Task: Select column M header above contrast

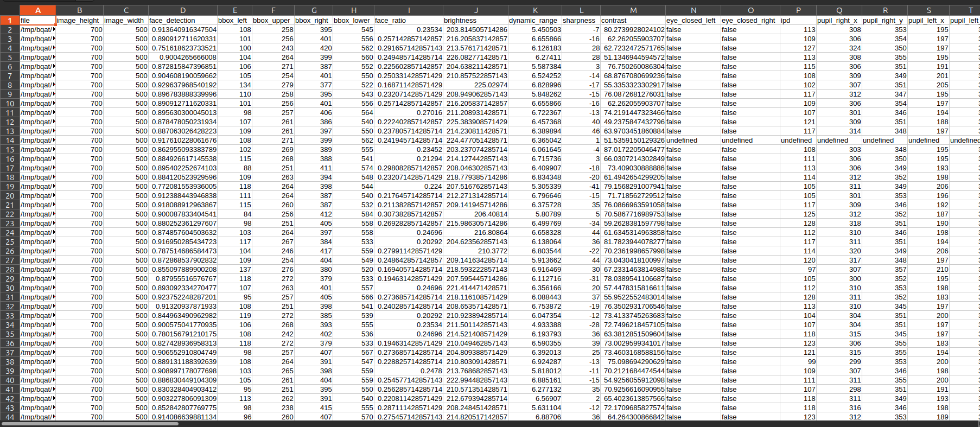Action: coord(633,10)
